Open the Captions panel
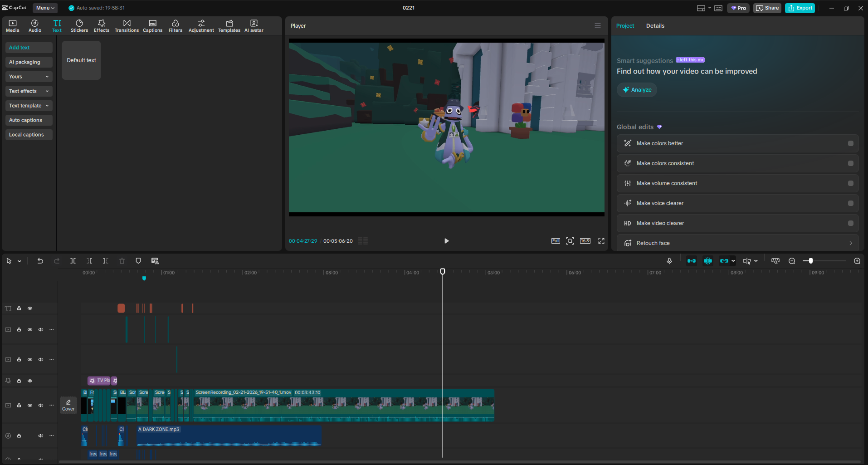Image resolution: width=868 pixels, height=465 pixels. tap(153, 26)
